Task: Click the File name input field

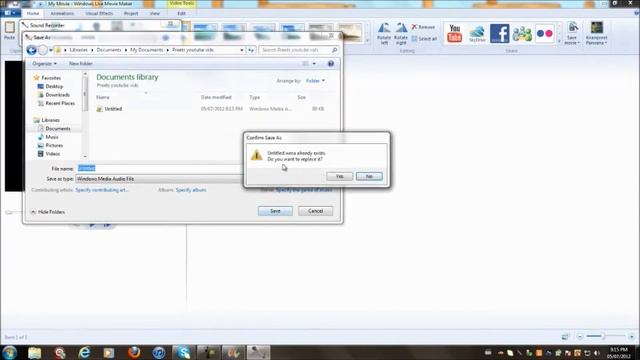Action: [159, 168]
